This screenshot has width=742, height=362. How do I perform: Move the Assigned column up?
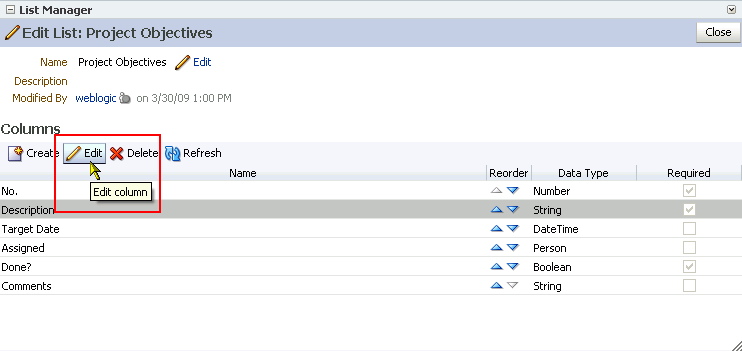(x=496, y=247)
